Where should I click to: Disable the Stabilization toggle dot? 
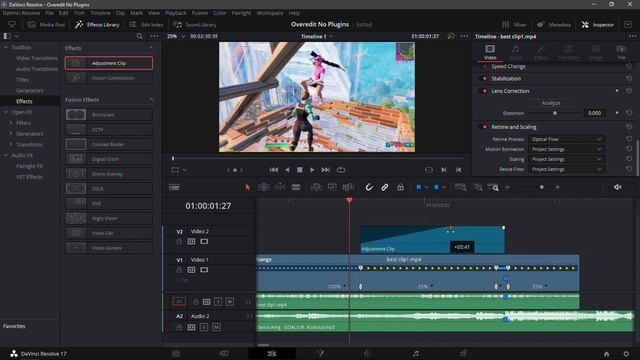484,78
